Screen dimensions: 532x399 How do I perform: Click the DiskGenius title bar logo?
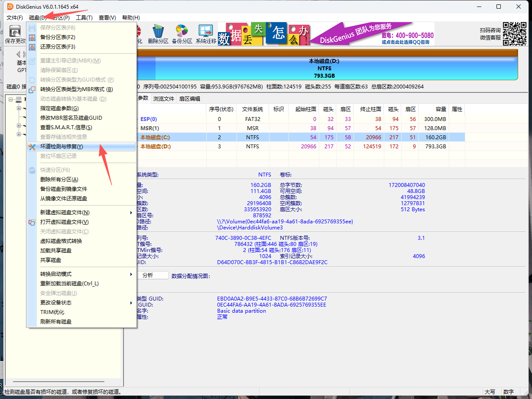pyautogui.click(x=10, y=7)
